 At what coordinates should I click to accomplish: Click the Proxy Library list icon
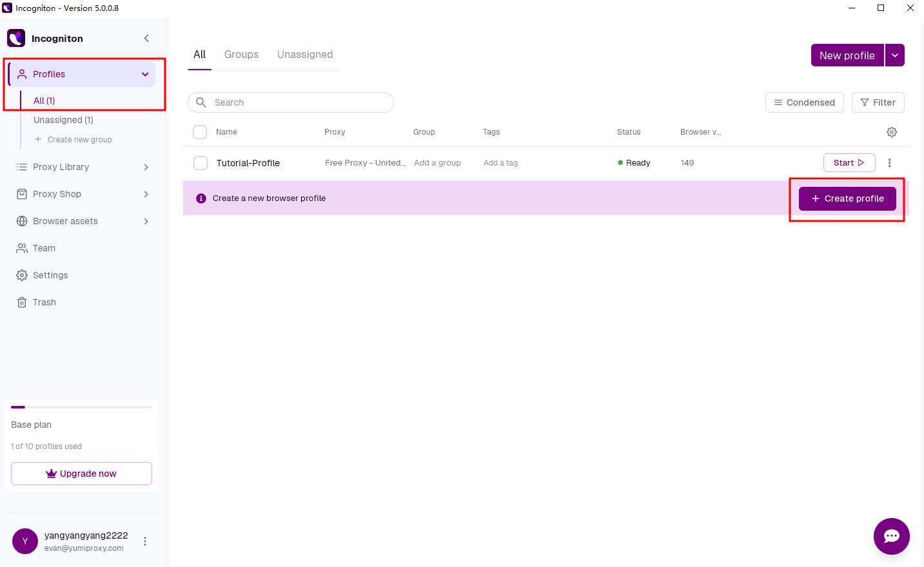click(22, 167)
